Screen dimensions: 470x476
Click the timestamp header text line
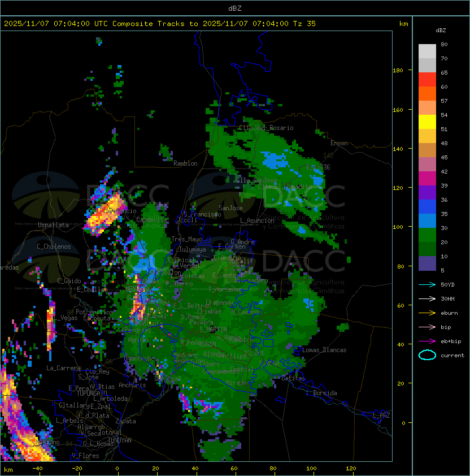pos(160,24)
